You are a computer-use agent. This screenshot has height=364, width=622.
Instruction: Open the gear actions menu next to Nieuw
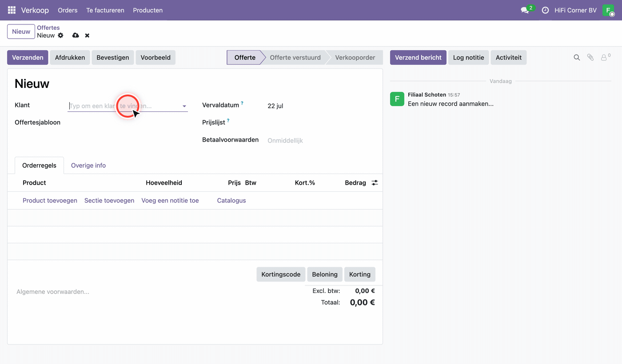60,35
